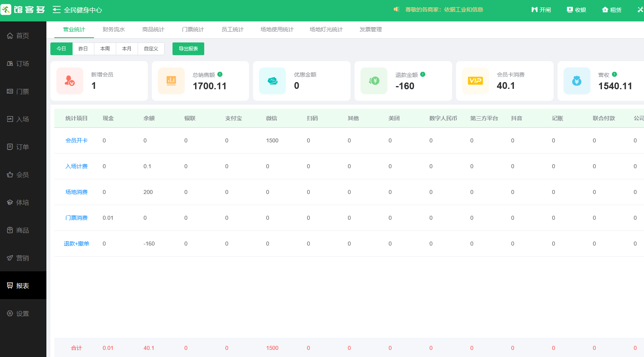Click the -160 value in 退款+撤单 row
The width and height of the screenshot is (644, 357).
(149, 244)
